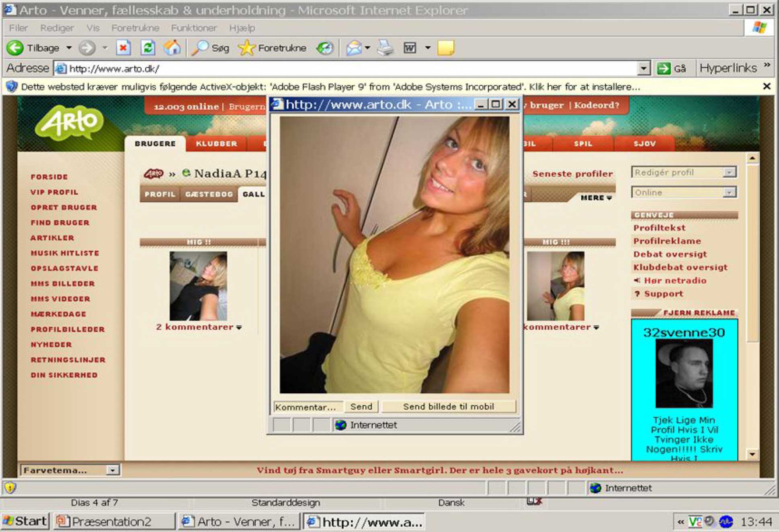This screenshot has height=532, width=779.
Task: Open the Mail button dropdown arrow
Action: [367, 48]
